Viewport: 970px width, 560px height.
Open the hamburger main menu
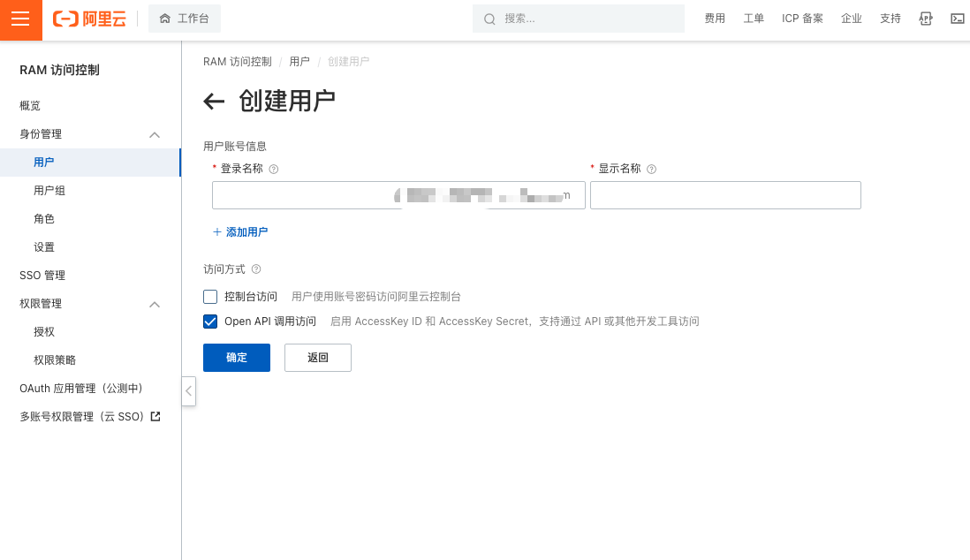point(21,19)
